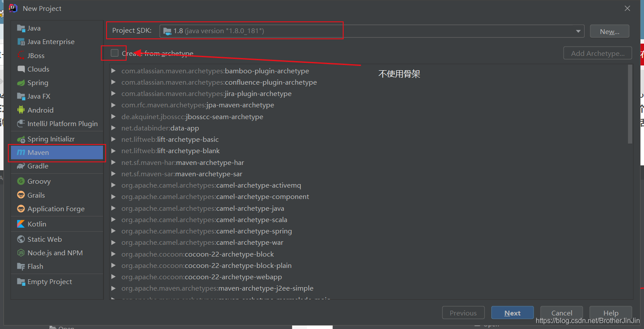Click the Help button
This screenshot has width=644, height=329.
click(611, 313)
